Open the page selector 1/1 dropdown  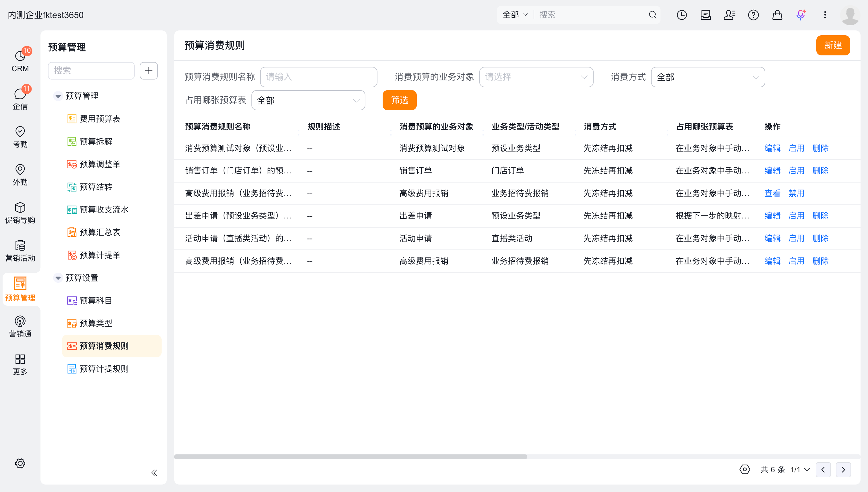click(x=800, y=469)
